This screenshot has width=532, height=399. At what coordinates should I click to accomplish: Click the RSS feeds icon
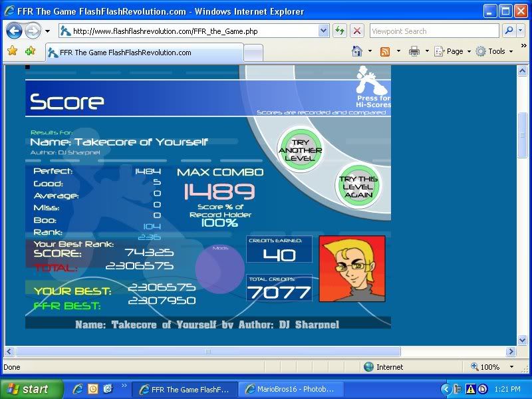tap(385, 51)
